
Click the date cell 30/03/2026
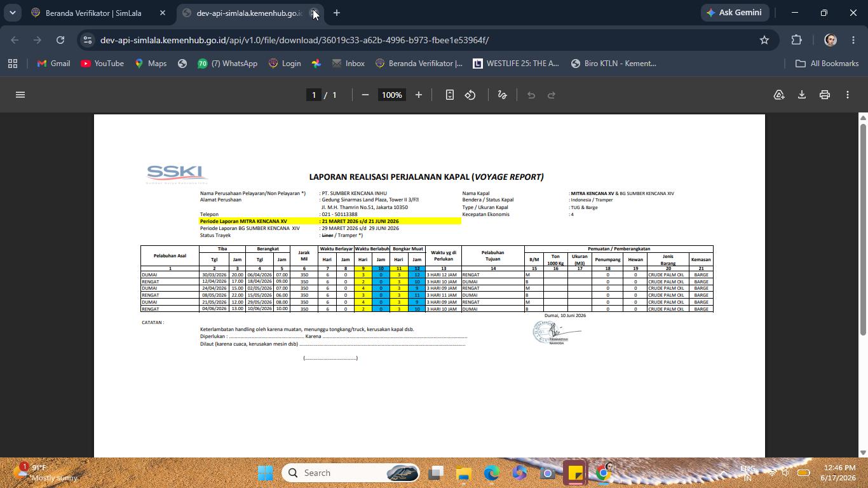coord(214,274)
